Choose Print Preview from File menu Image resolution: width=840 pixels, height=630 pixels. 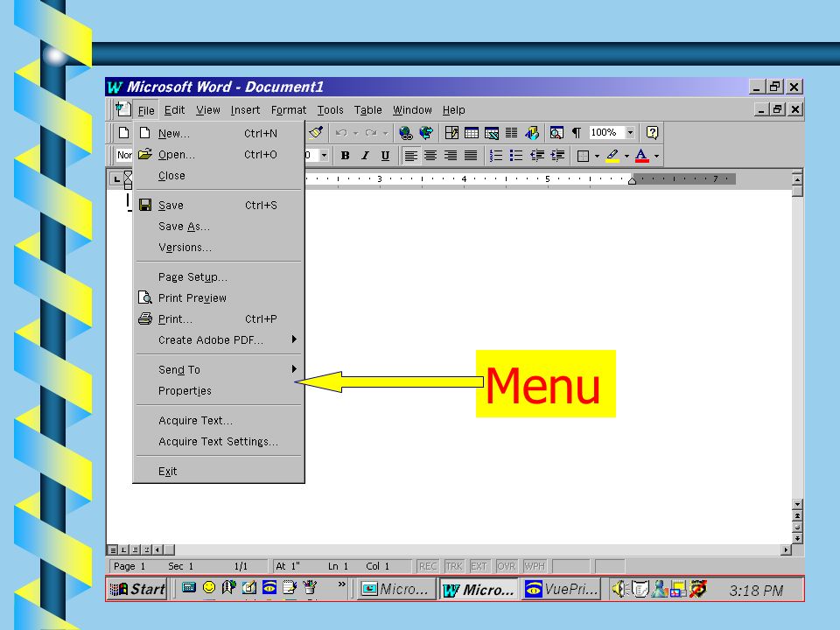219,297
